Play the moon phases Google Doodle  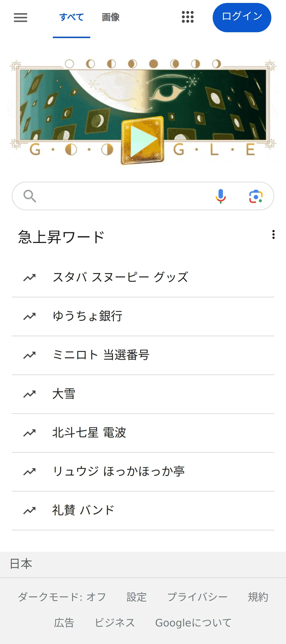pos(142,140)
